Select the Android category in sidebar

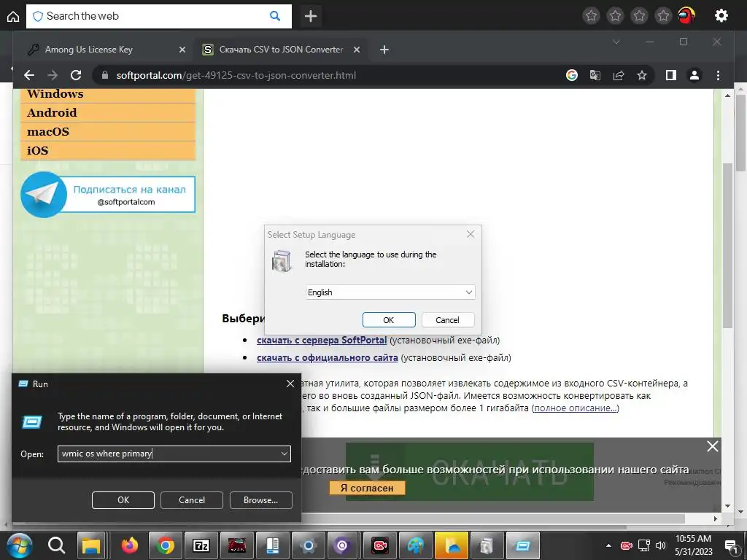108,113
